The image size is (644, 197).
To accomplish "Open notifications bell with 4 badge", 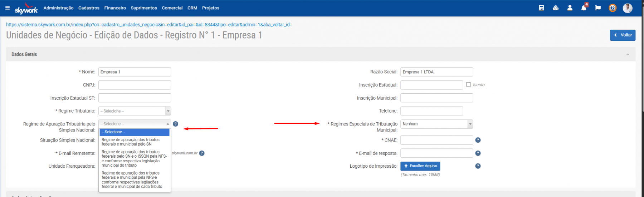I will (584, 8).
